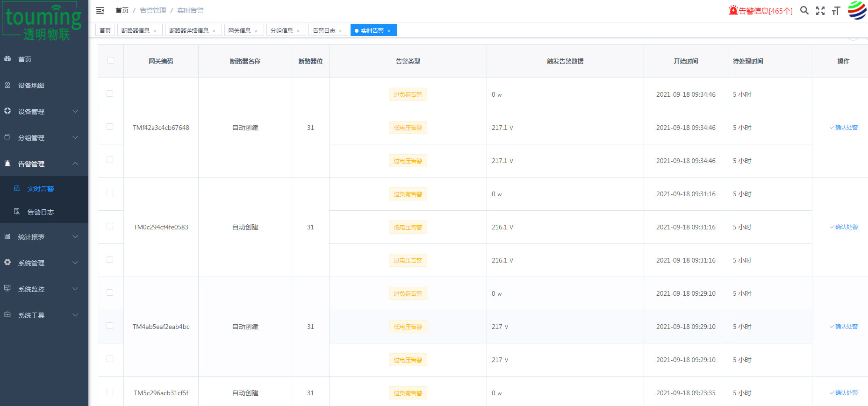Open 告警日志 in the sidebar submenu

click(x=41, y=212)
